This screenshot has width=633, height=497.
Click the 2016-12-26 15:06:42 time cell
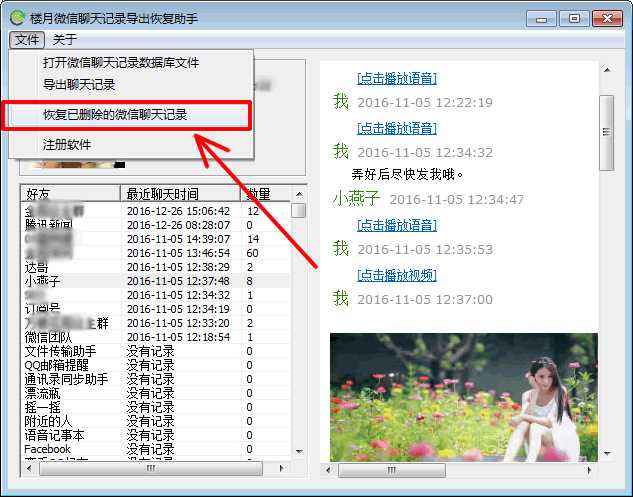point(178,211)
